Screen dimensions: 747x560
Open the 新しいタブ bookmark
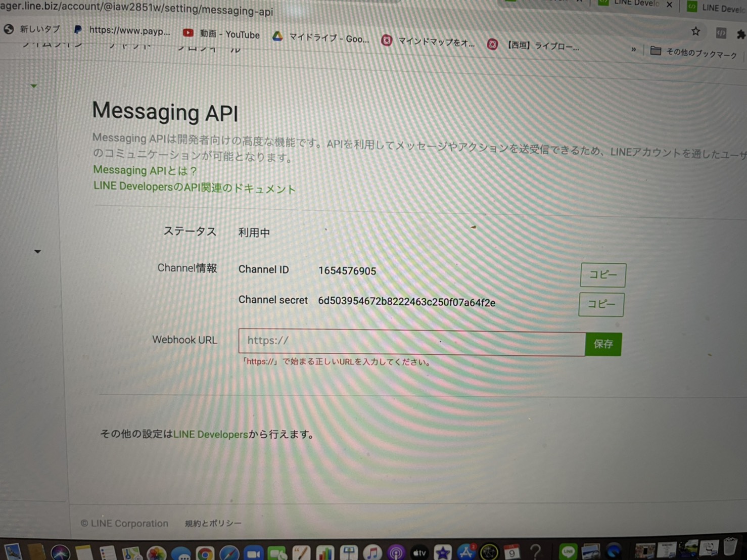tap(31, 29)
